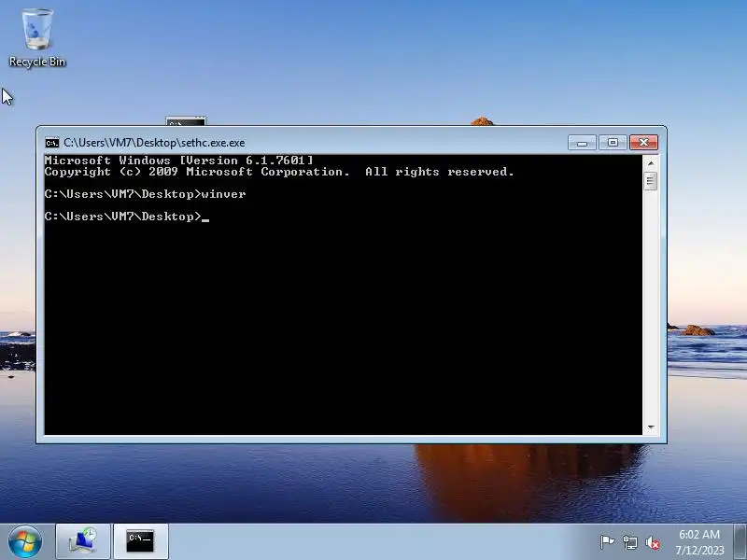This screenshot has height=560, width=747.
Task: Open the taskbar computer with clock icon
Action: click(x=83, y=541)
